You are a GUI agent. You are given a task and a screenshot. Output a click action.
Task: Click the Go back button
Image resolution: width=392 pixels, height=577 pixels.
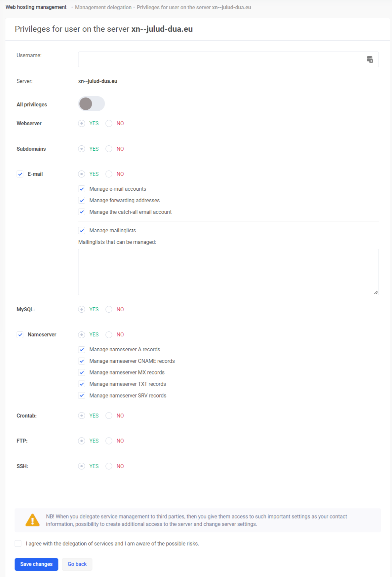(x=77, y=564)
